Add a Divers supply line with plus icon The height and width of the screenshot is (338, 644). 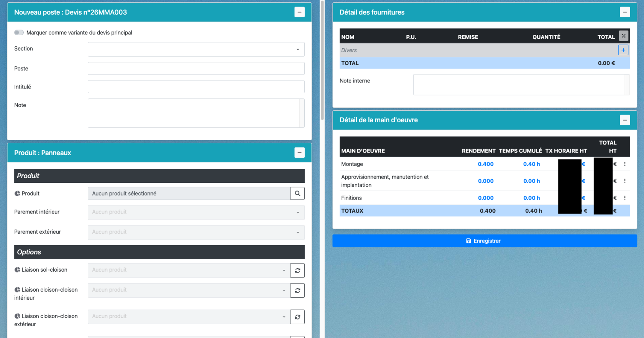(x=623, y=50)
